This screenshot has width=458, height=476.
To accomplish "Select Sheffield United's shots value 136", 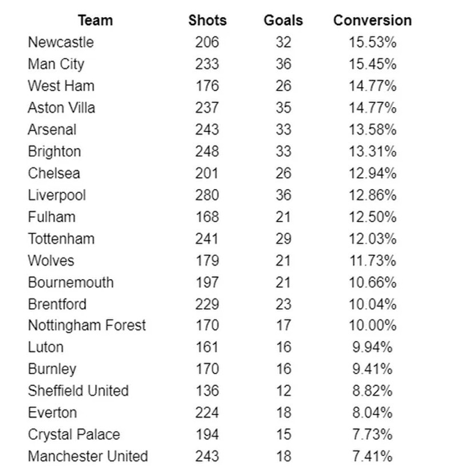I will pyautogui.click(x=207, y=391).
